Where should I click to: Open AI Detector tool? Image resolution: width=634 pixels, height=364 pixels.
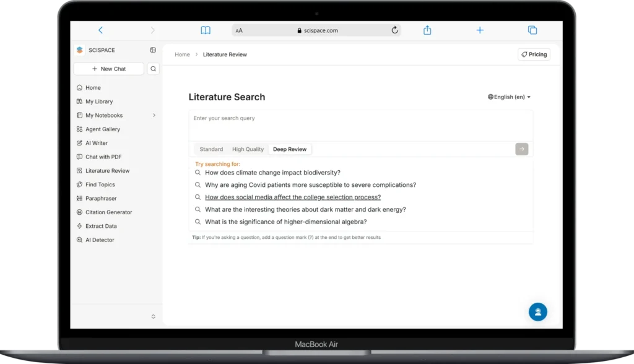click(100, 240)
